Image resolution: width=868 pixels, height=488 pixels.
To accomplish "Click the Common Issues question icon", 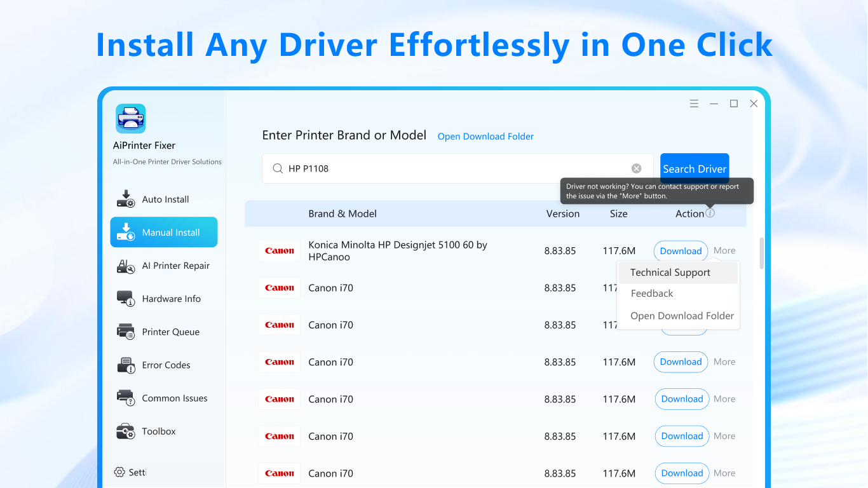I will [126, 398].
